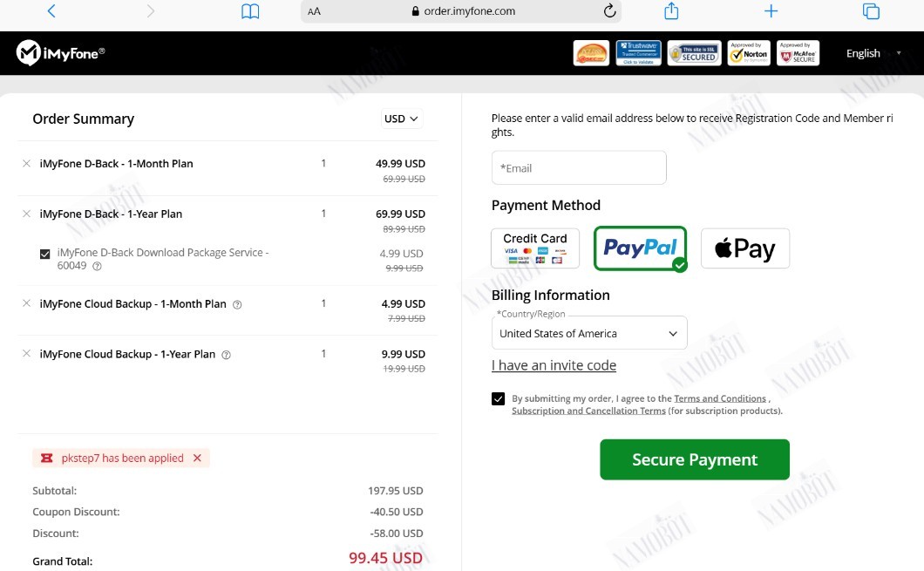This screenshot has width=924, height=571.
Task: Open the I have an invite code link
Action: [x=554, y=365]
